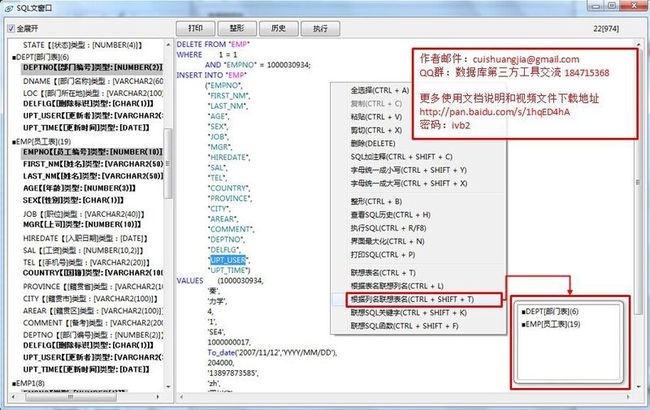The height and width of the screenshot is (410, 650).
Task: Run SQL with the 执行 button
Action: [x=320, y=28]
